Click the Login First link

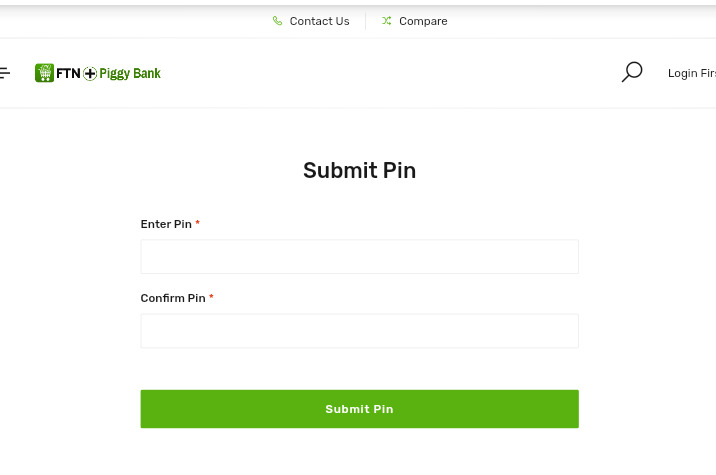pos(692,73)
